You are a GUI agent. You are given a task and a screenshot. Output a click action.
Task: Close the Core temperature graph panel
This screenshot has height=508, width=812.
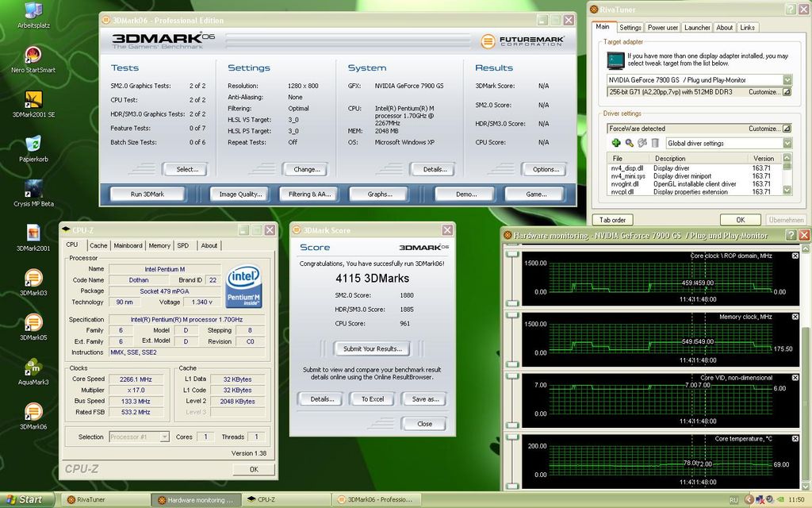pyautogui.click(x=795, y=438)
